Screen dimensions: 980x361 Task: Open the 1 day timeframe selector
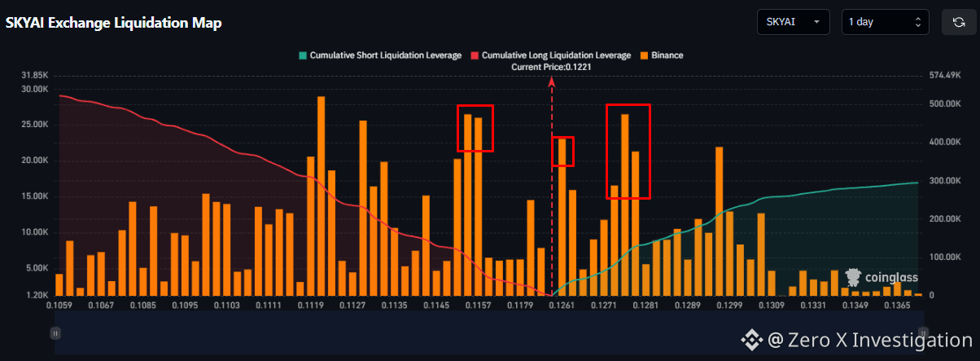coord(885,22)
